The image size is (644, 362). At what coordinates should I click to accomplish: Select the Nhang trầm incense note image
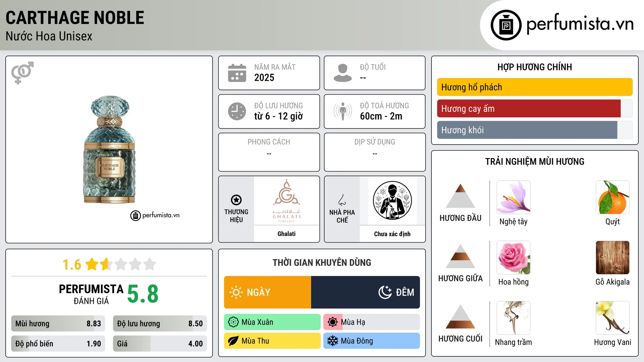click(514, 318)
